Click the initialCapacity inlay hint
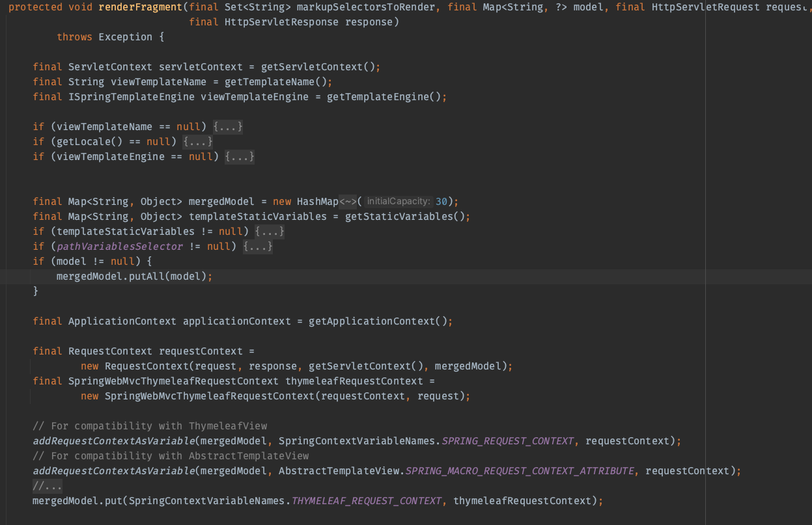The height and width of the screenshot is (525, 812). [399, 202]
